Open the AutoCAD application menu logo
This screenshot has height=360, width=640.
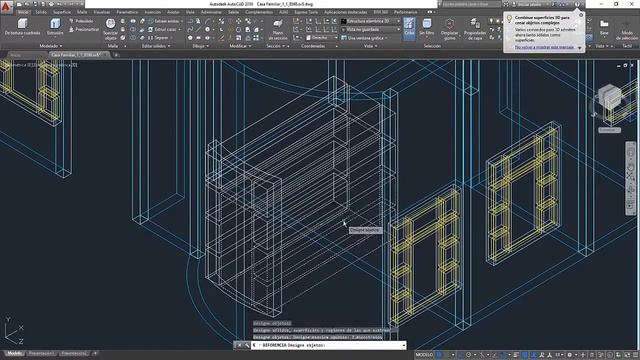pyautogui.click(x=6, y=6)
